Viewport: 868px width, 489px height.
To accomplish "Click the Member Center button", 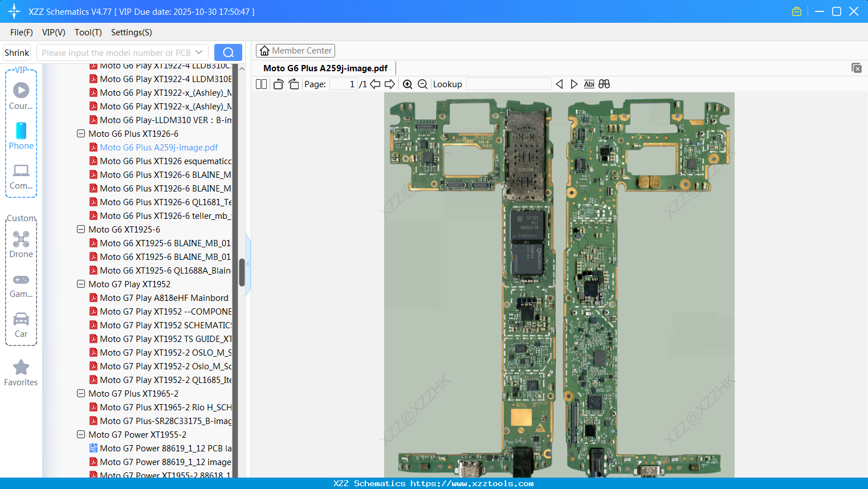I will (295, 51).
